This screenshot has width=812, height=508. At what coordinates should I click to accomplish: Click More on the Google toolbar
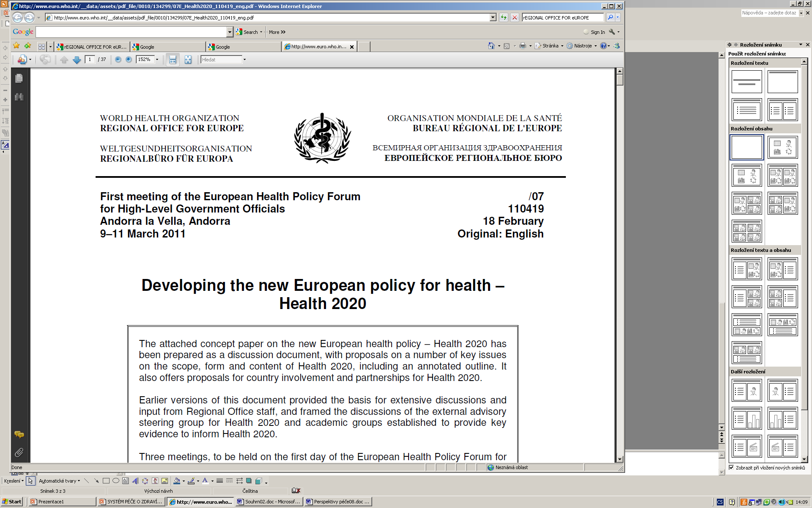coord(277,32)
